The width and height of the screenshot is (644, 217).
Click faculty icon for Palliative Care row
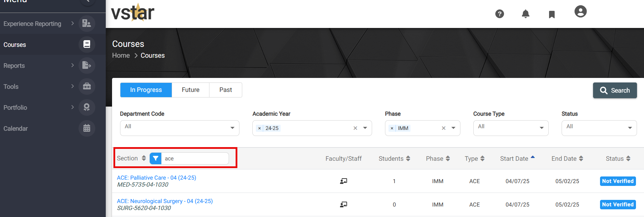tap(343, 181)
